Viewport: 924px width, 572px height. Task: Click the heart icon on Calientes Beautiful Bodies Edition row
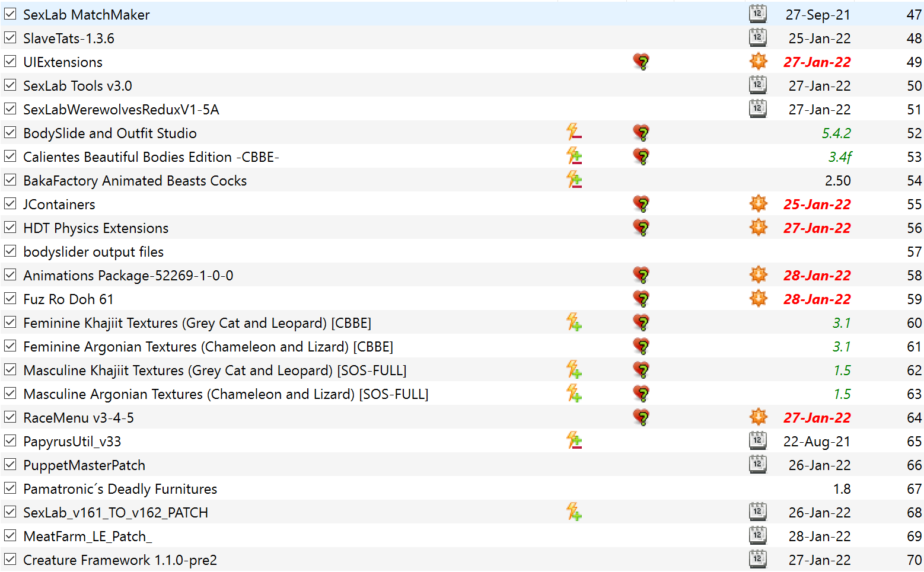[x=641, y=156]
